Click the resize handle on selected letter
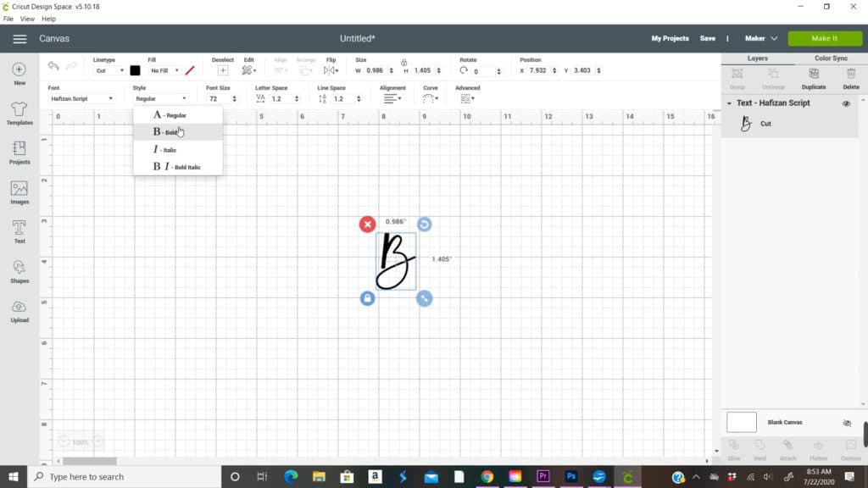 (x=424, y=298)
